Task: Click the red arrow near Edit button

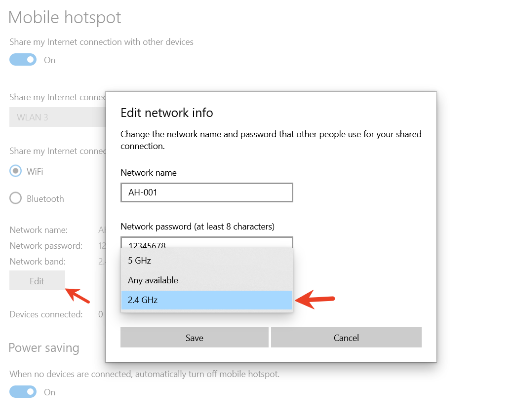Action: (x=78, y=296)
